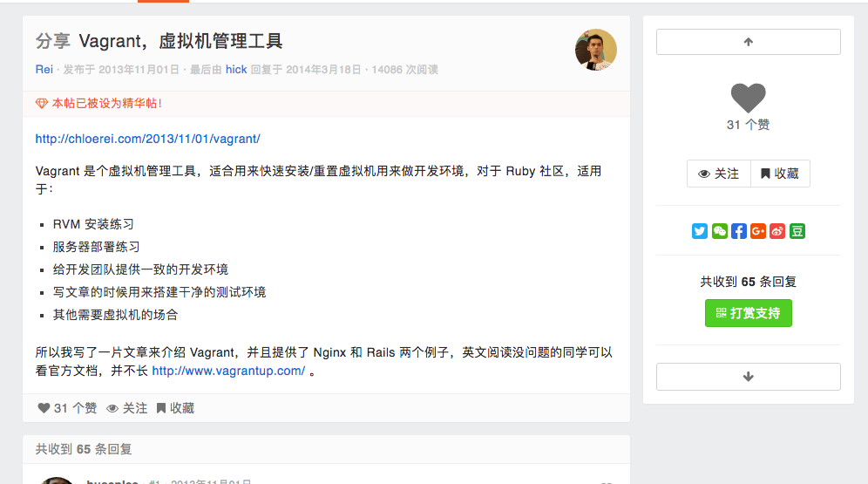Toggle 收藏 bookmark button in sidebar

click(x=780, y=174)
